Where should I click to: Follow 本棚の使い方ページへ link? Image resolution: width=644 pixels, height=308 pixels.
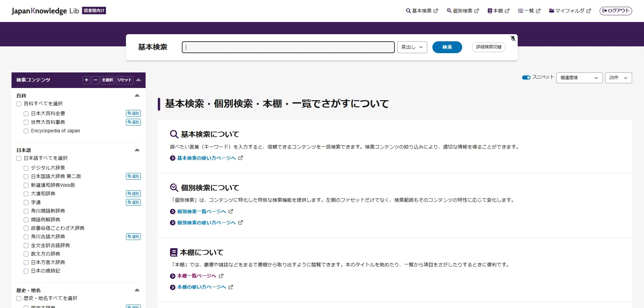(x=201, y=287)
